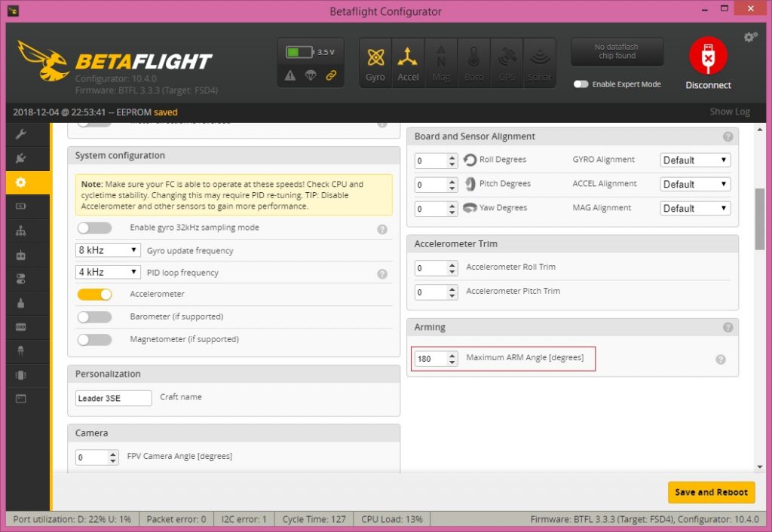Viewport: 772px width, 532px height.
Task: Open the sidebar tab with the hierarchy-tree icon
Action: [x=20, y=231]
